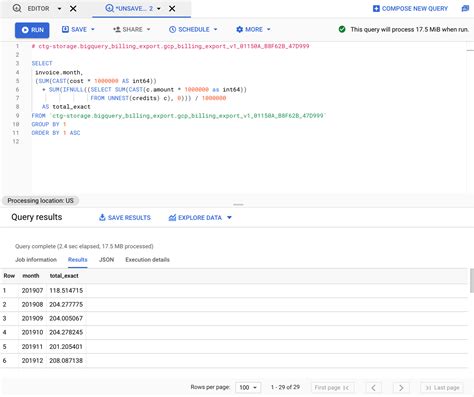This screenshot has width=474, height=397.
Task: Open the Rows per page 100 dropdown
Action: pyautogui.click(x=248, y=387)
